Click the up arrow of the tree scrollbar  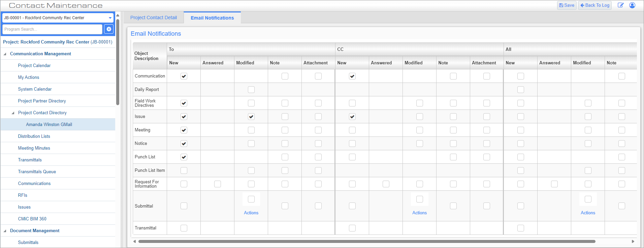[x=118, y=15]
